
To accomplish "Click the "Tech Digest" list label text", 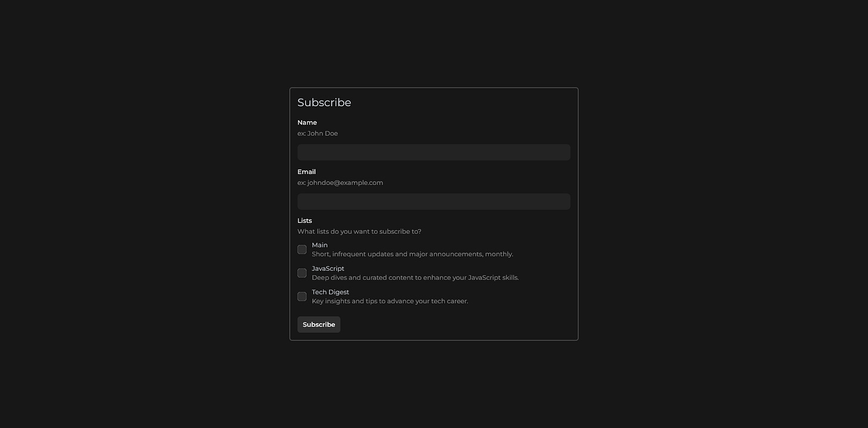I will [330, 292].
